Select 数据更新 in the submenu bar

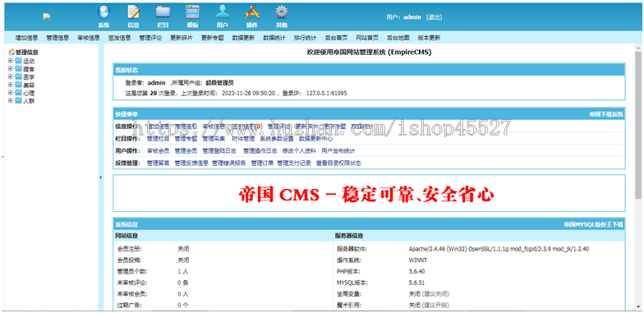[243, 38]
